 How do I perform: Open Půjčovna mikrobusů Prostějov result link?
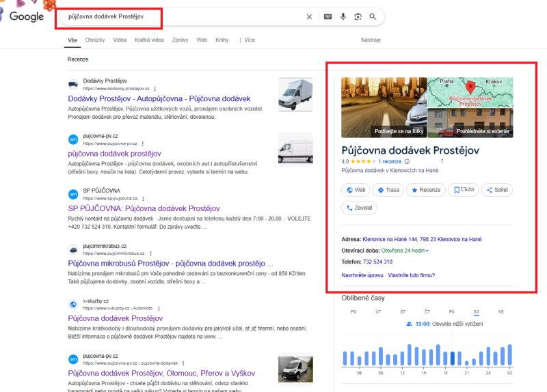[x=170, y=264]
